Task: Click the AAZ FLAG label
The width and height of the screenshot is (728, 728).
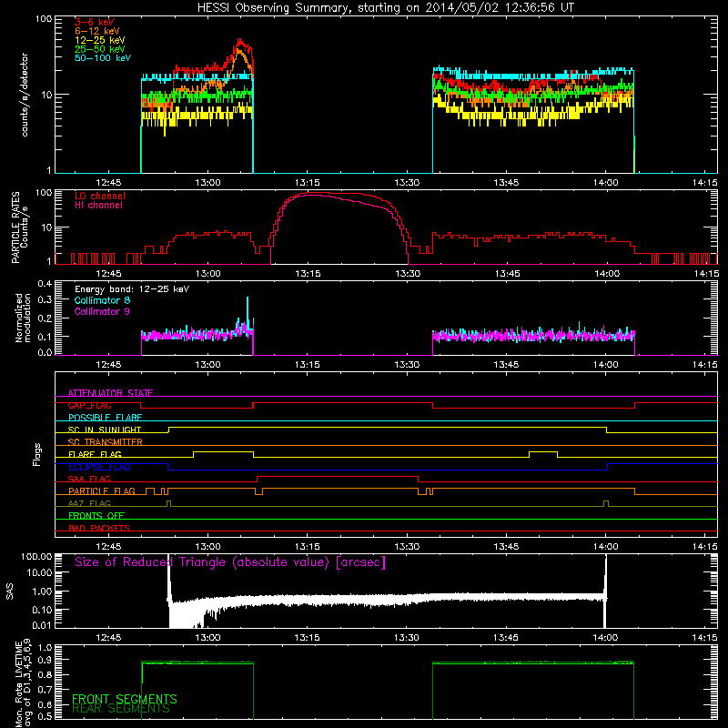Action: pyautogui.click(x=89, y=503)
